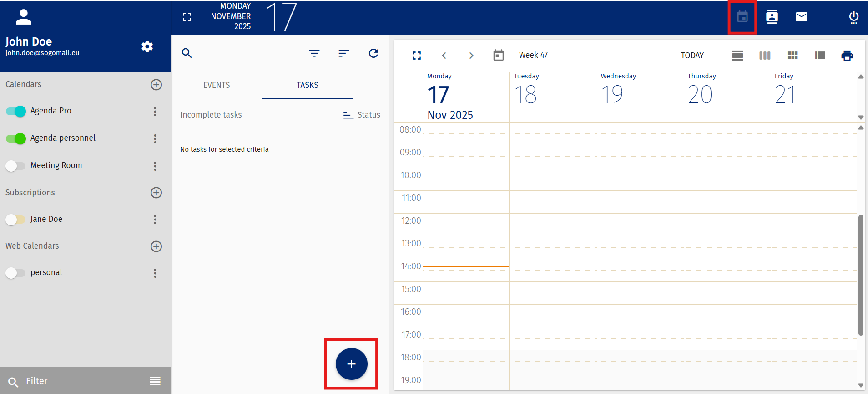Open the Mail module envelope icon

801,17
